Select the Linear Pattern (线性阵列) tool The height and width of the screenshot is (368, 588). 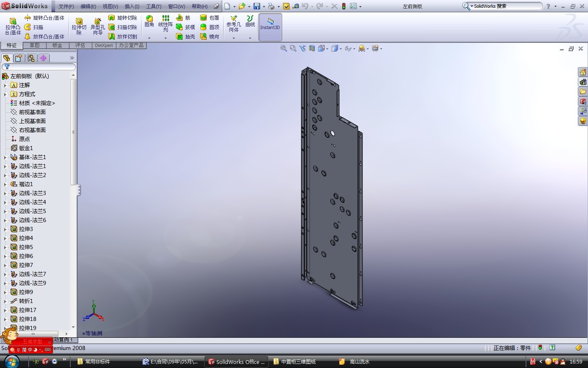click(165, 24)
